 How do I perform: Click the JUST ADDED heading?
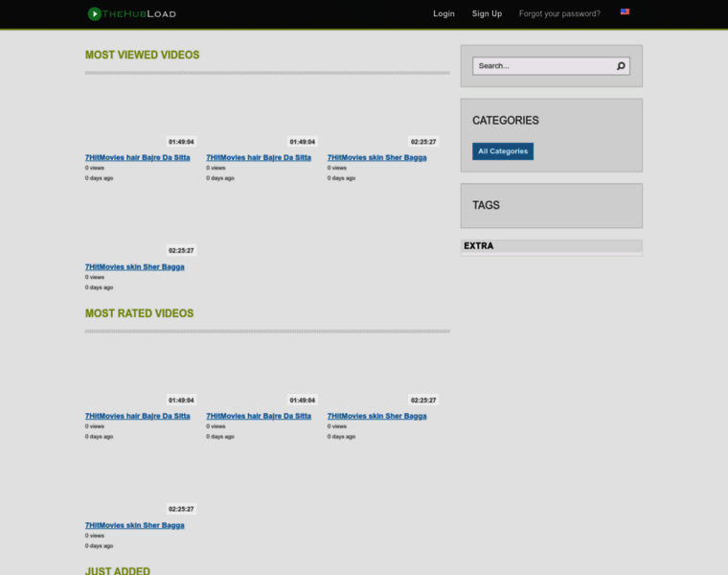click(x=118, y=571)
